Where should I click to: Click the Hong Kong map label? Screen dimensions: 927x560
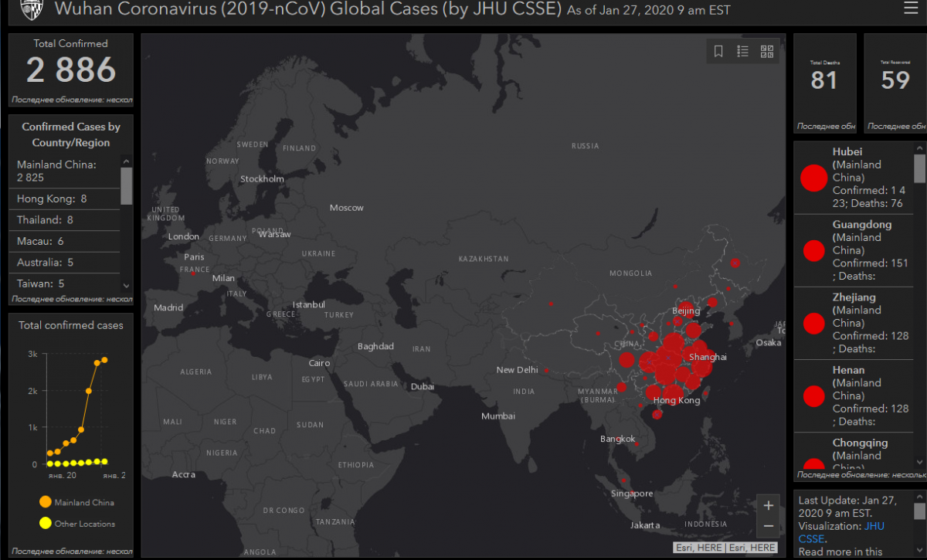(677, 401)
